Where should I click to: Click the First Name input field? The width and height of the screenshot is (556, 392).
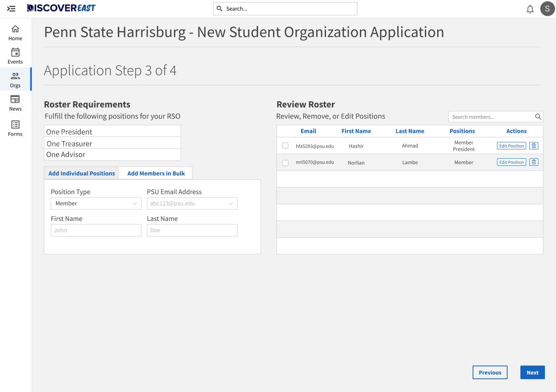(96, 230)
